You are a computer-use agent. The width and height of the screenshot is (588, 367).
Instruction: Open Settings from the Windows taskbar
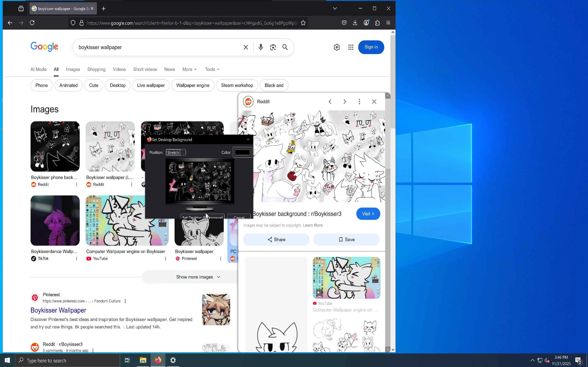(x=173, y=360)
